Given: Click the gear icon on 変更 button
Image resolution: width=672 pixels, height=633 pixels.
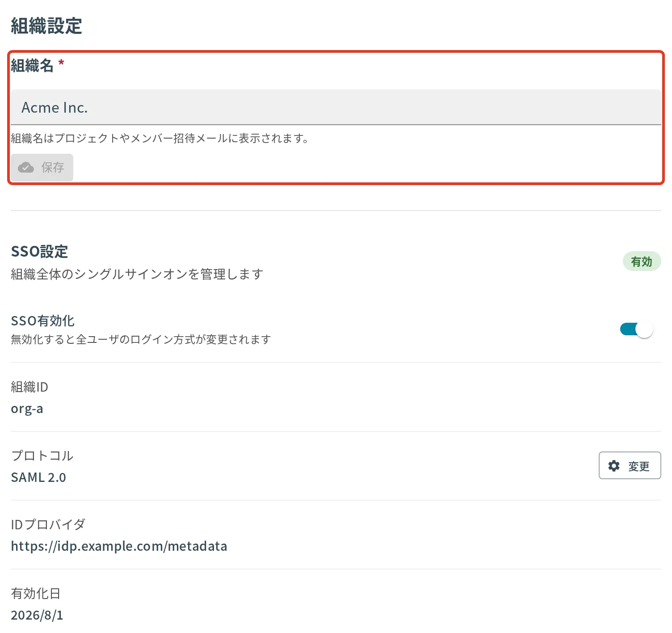Looking at the screenshot, I should point(614,466).
